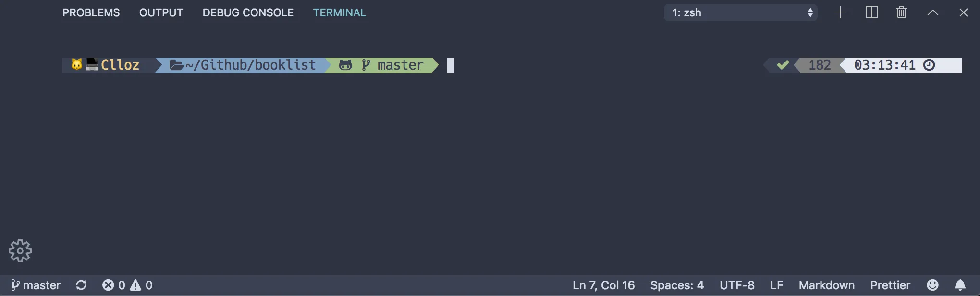Viewport: 980px width, 296px height.
Task: Split the terminal pane
Action: 871,12
